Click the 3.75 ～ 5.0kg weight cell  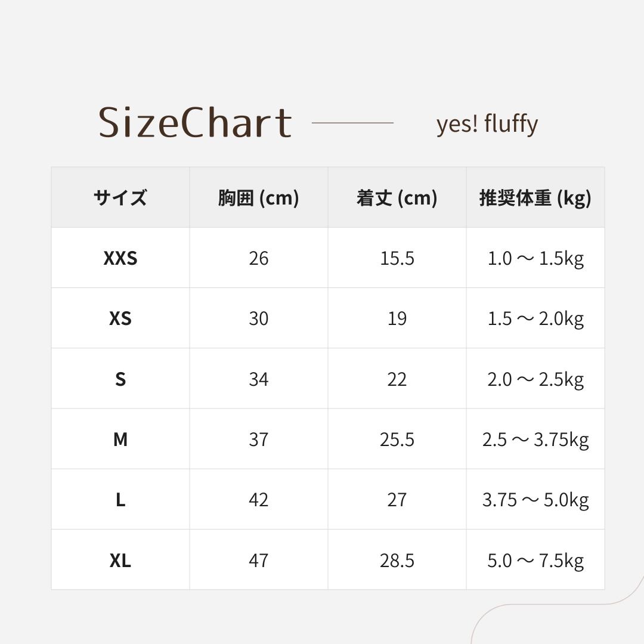point(535,500)
